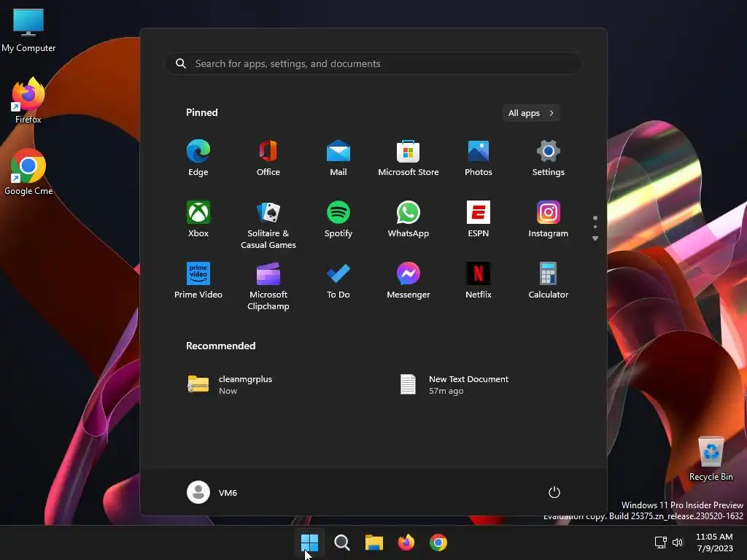Open File Explorer from taskbar
The width and height of the screenshot is (747, 560).
click(x=374, y=542)
